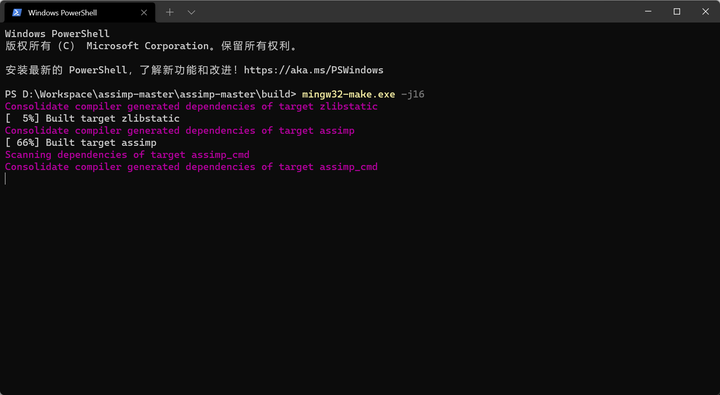720x395 pixels.
Task: Select the Windows PowerShell tab
Action: tap(79, 12)
